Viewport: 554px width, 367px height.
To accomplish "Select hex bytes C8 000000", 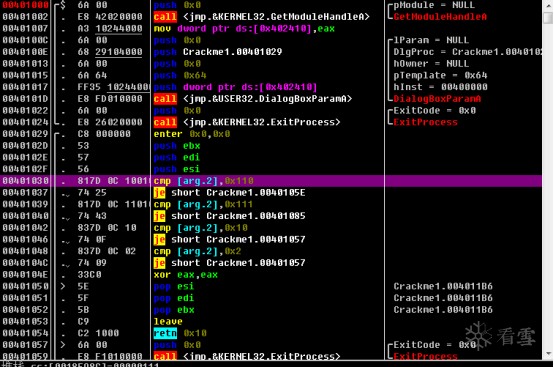I will pyautogui.click(x=104, y=134).
